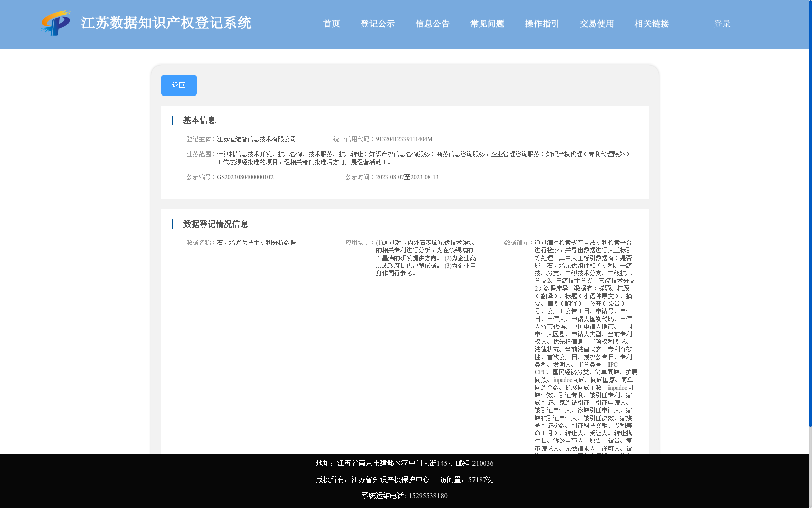
Task: Click the system logo icon
Action: pos(56,23)
